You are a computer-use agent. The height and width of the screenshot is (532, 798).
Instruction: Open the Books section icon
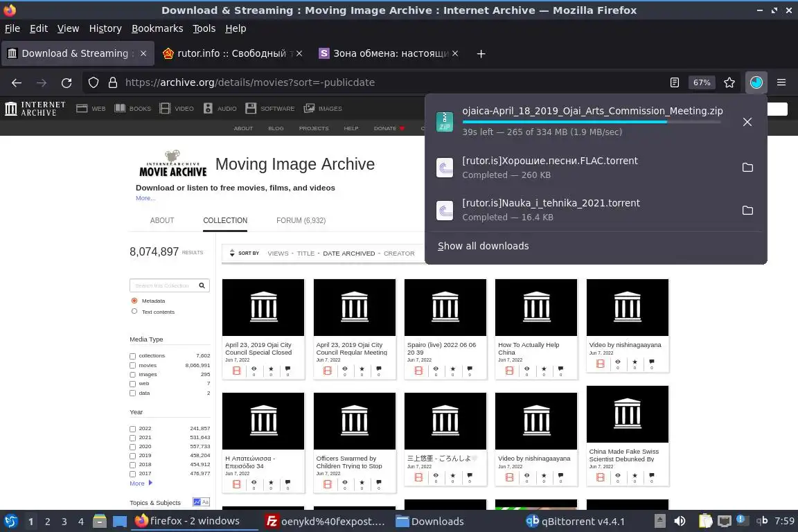pos(120,109)
